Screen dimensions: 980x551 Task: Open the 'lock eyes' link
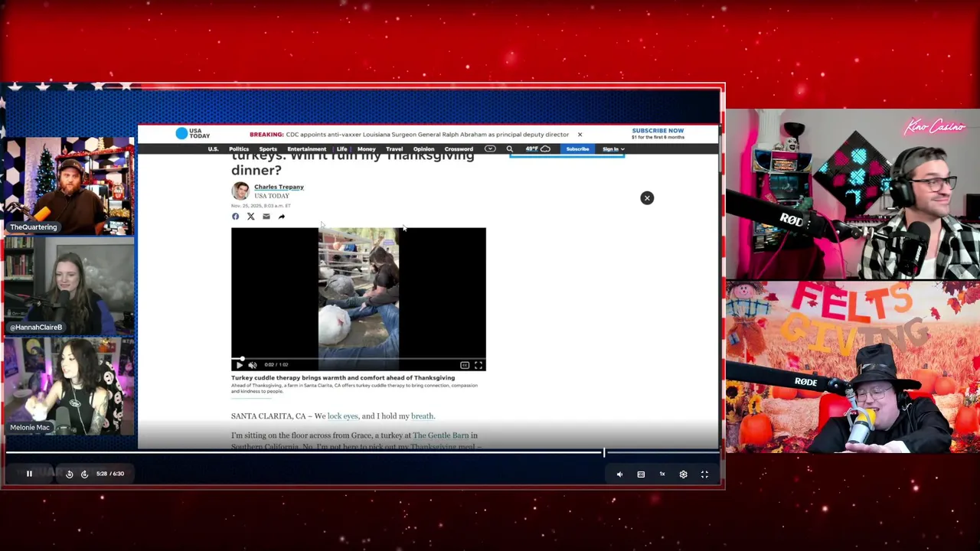click(x=342, y=416)
